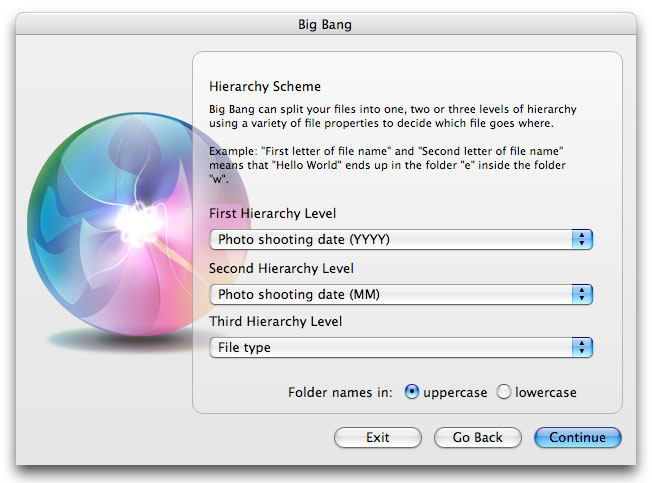Image resolution: width=652 pixels, height=483 pixels.
Task: Select the lowercase folder names radio button
Action: [x=504, y=392]
